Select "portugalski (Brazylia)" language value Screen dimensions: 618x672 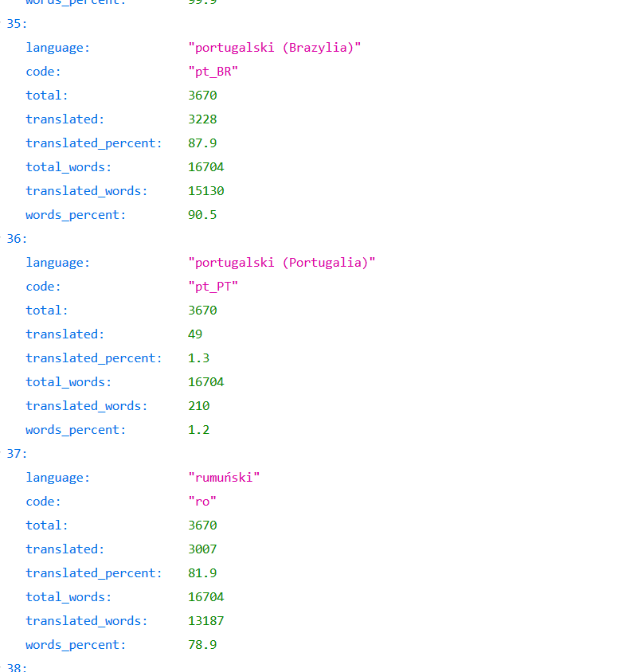click(274, 48)
